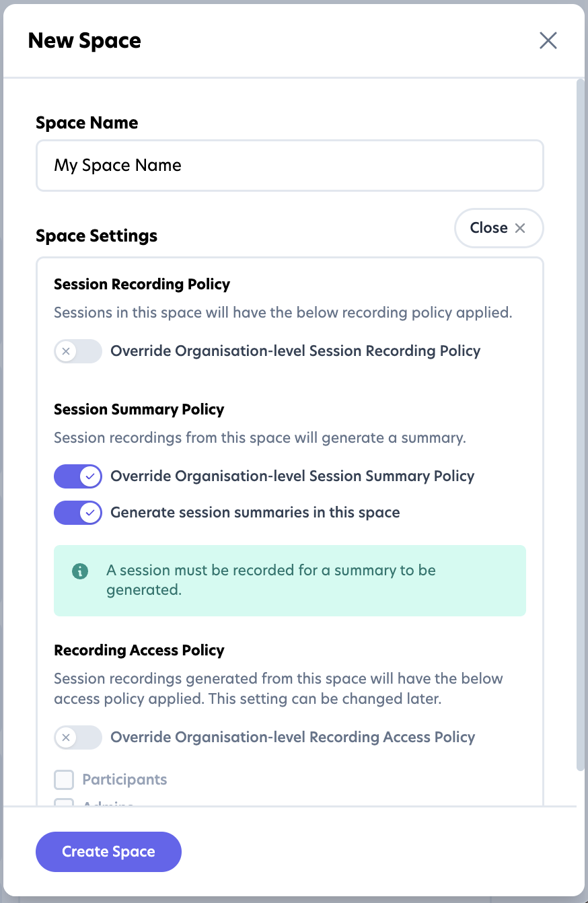
Task: Click the "Override Organisation-level Session Recording Policy" label text
Action: pos(295,351)
